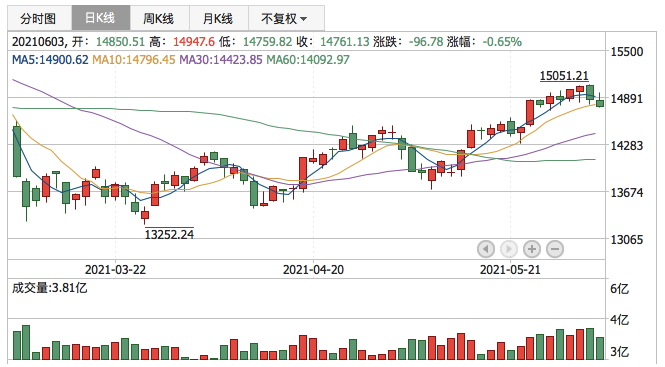Click the 成交量:3.81亿 volume label
The image size is (665, 367).
(x=49, y=288)
